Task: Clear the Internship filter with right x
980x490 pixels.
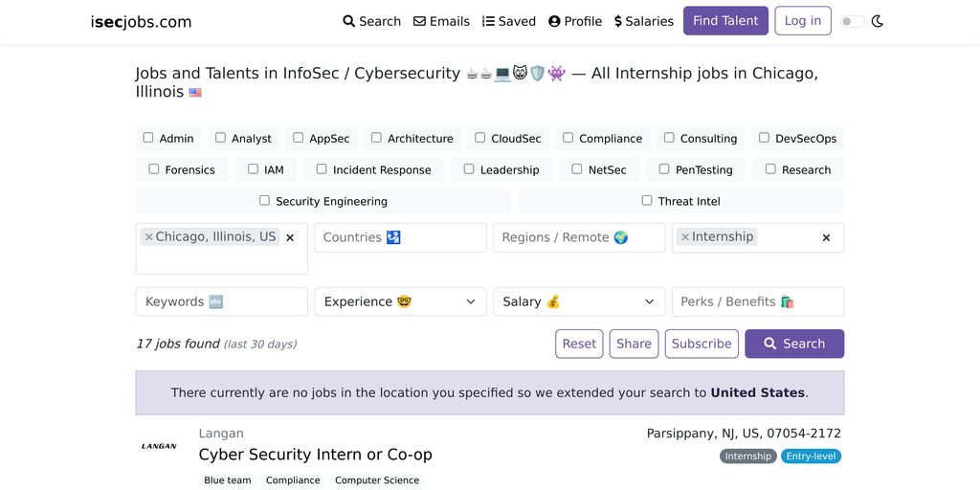Action: click(x=826, y=237)
